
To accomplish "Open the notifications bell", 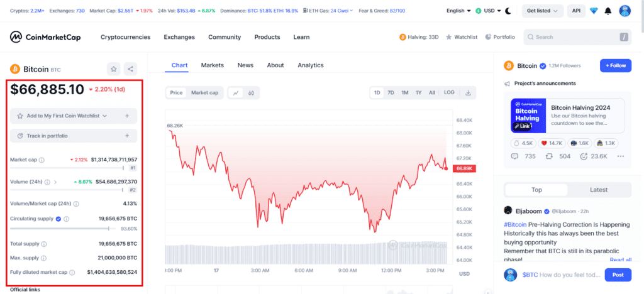I will [x=608, y=11].
